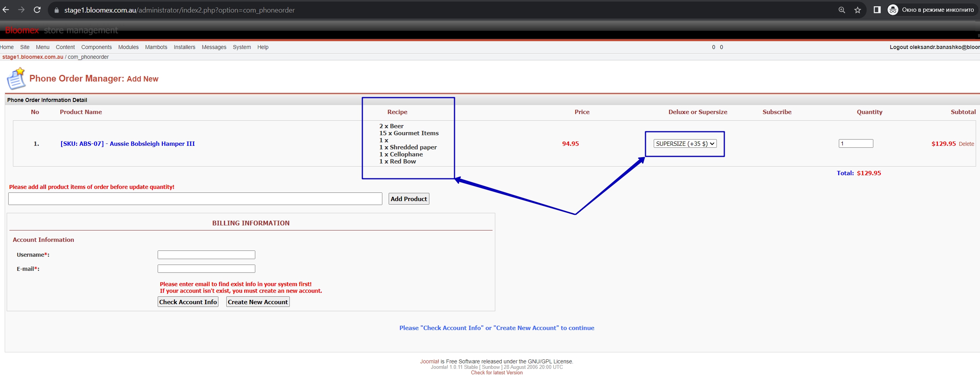Image resolution: width=980 pixels, height=381 pixels.
Task: Click the Deluxe or Supersize column header
Action: pos(698,112)
